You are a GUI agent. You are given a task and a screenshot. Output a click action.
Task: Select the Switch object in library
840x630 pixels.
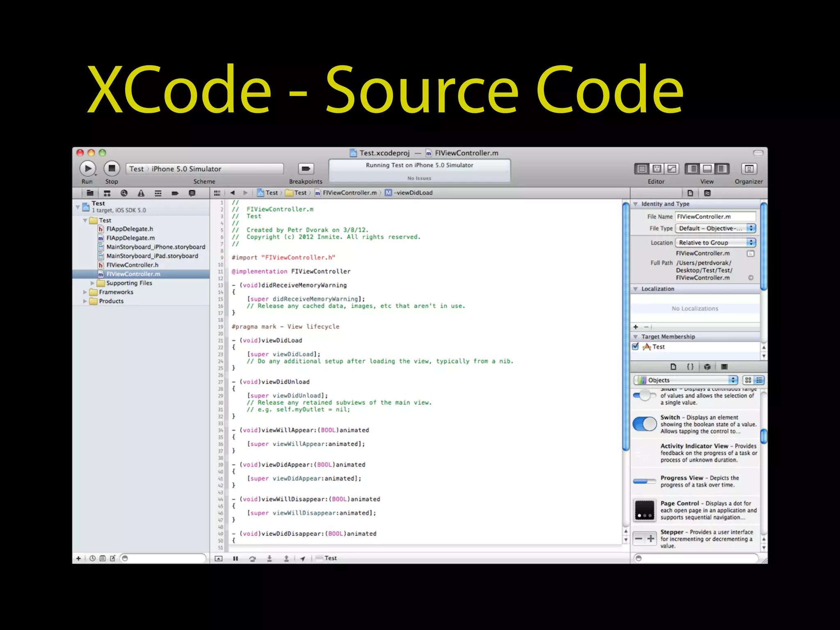click(x=696, y=424)
